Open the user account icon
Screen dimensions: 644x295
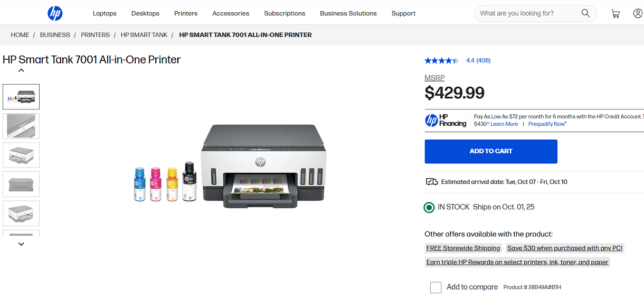click(638, 13)
